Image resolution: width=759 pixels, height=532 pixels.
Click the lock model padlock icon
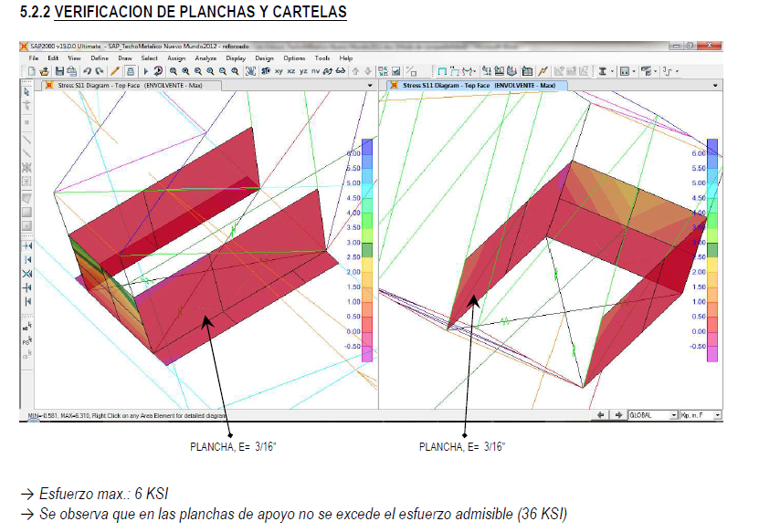click(x=131, y=70)
